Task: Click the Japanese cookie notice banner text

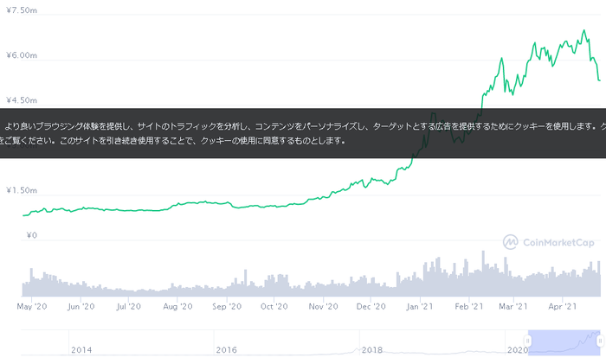Action: point(303,133)
